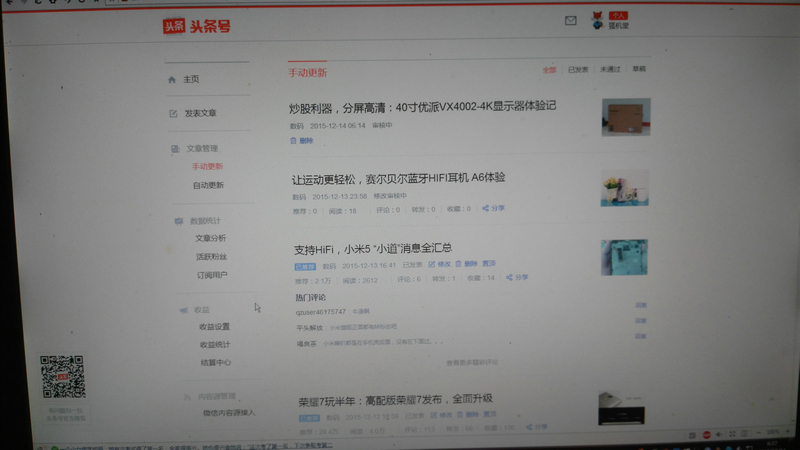800x450 pixels.
Task: Open the 荣耀7玩半年 article title
Action: (395, 401)
